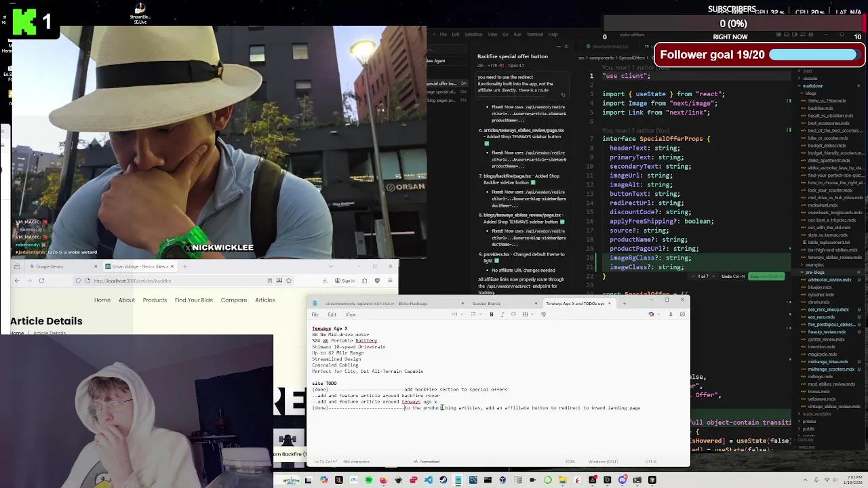The width and height of the screenshot is (868, 488).
Task: Open Steam from the taskbar
Action: 443,480
